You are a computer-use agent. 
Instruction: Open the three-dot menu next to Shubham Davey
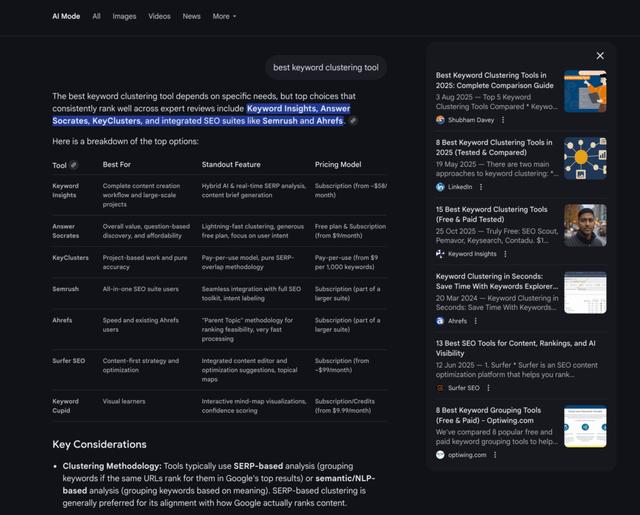(x=503, y=120)
